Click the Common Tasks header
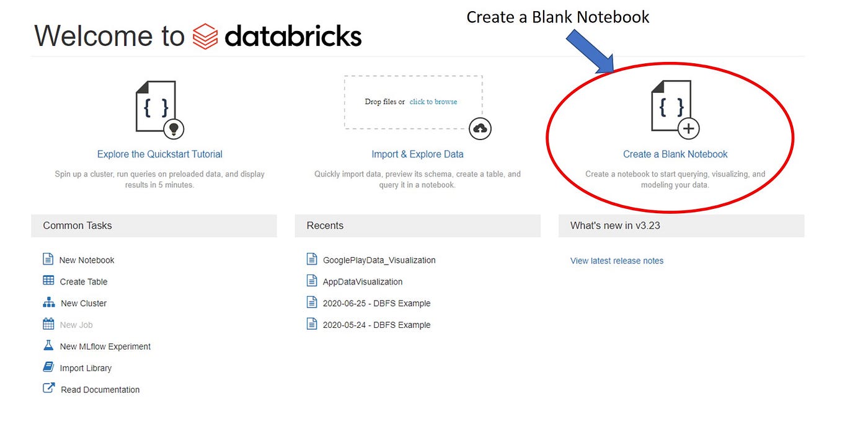 (x=154, y=226)
